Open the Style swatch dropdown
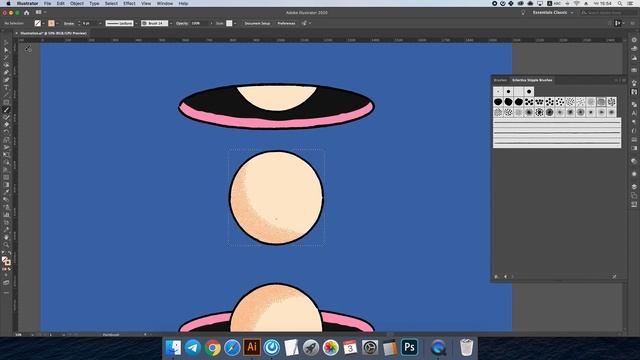Viewport: 640px width, 360px height. (235, 23)
